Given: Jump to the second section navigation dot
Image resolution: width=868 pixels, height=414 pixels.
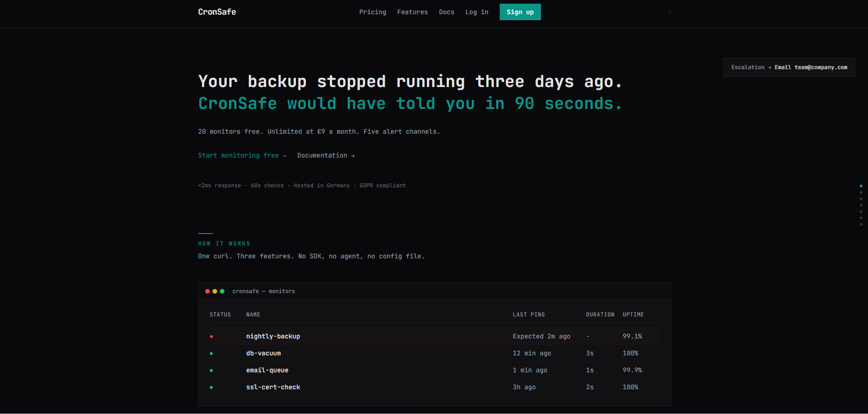Looking at the screenshot, I should pyautogui.click(x=861, y=192).
